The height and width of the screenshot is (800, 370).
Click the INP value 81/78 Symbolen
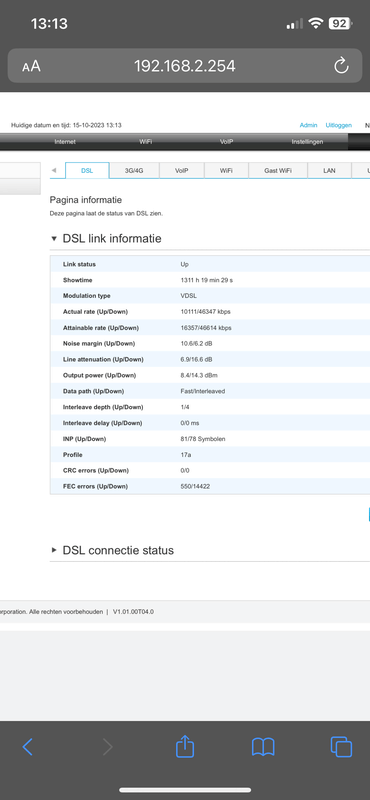click(203, 439)
